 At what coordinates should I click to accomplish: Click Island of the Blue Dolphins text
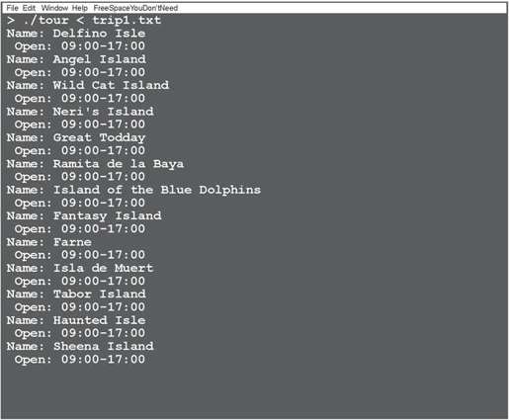point(157,190)
